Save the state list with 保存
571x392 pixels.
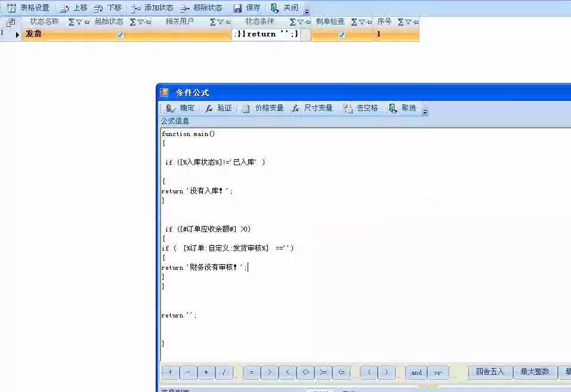pos(247,8)
